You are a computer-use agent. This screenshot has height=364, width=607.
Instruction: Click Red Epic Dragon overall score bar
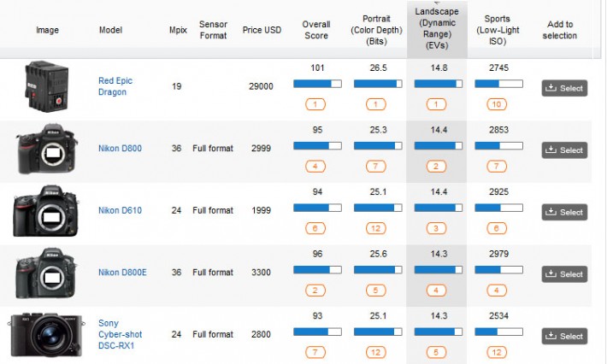click(316, 84)
